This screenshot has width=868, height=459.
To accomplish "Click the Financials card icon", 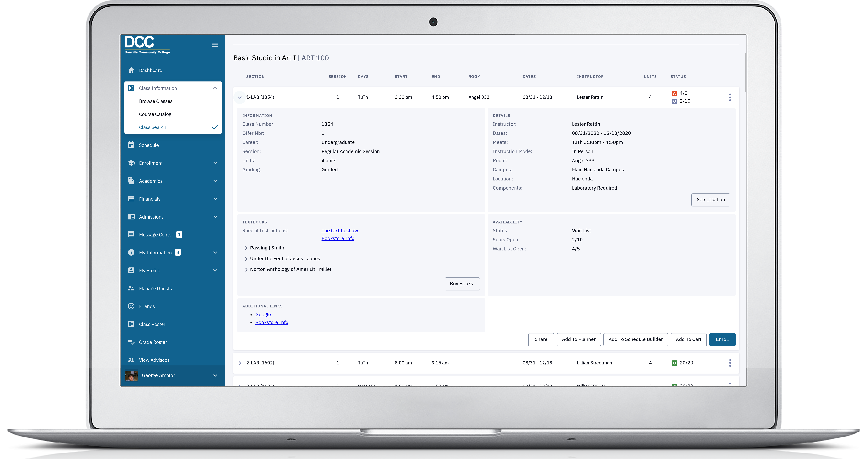I will coord(131,199).
